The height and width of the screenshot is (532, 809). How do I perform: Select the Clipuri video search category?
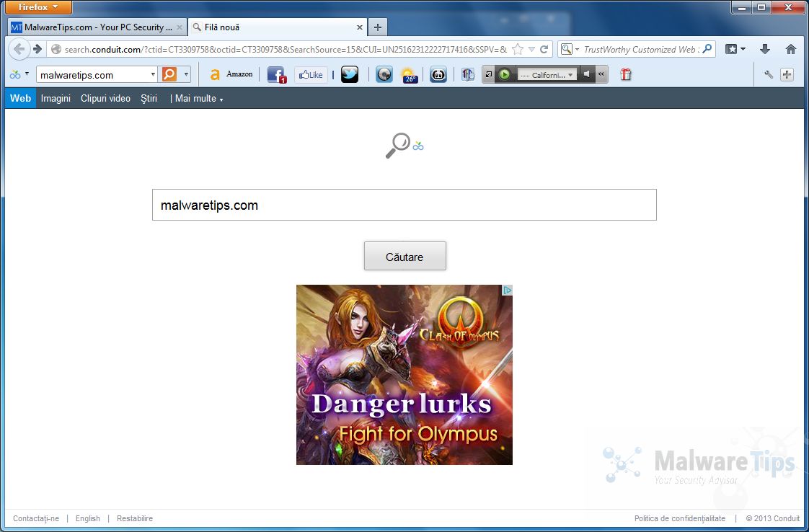(105, 98)
